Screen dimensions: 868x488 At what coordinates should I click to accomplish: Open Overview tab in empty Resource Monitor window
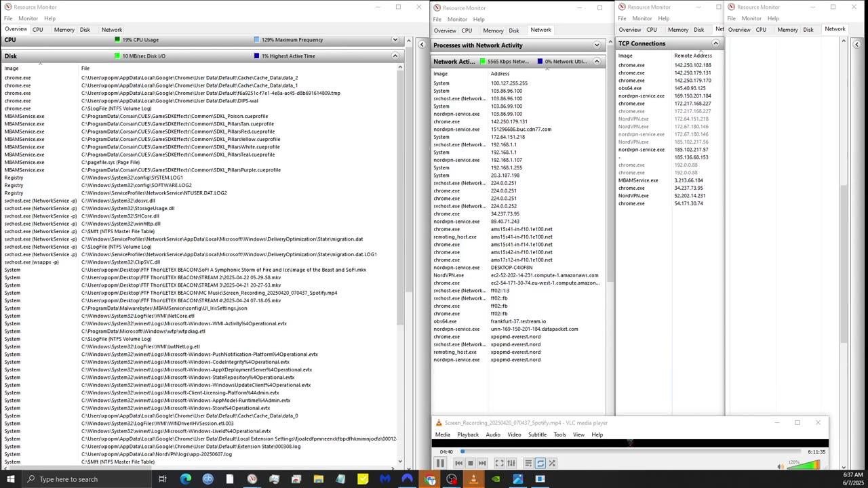[x=739, y=30]
